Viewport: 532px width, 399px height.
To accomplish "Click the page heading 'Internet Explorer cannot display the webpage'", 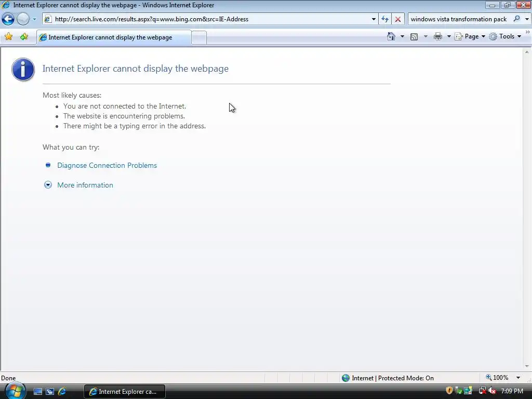I will [x=136, y=69].
